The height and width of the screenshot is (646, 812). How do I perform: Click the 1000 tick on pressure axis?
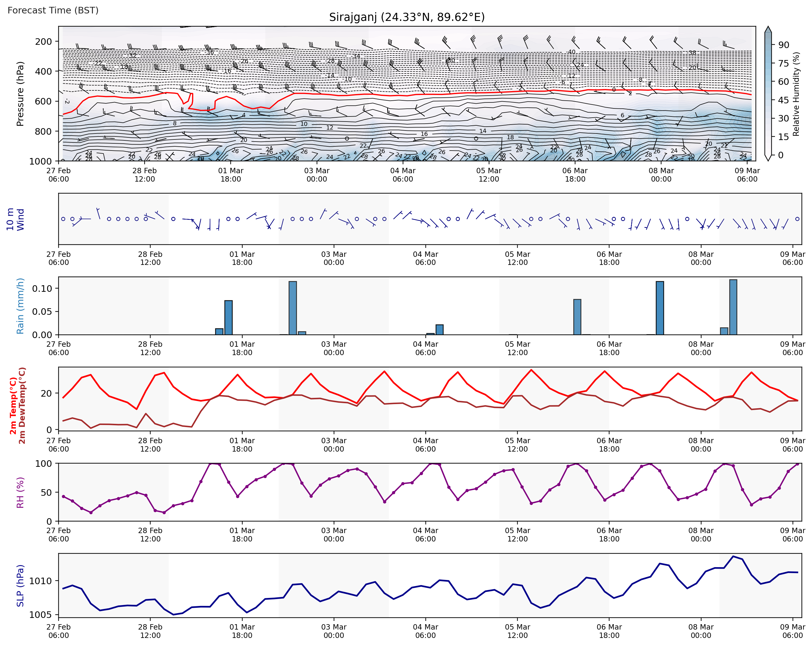(x=41, y=161)
